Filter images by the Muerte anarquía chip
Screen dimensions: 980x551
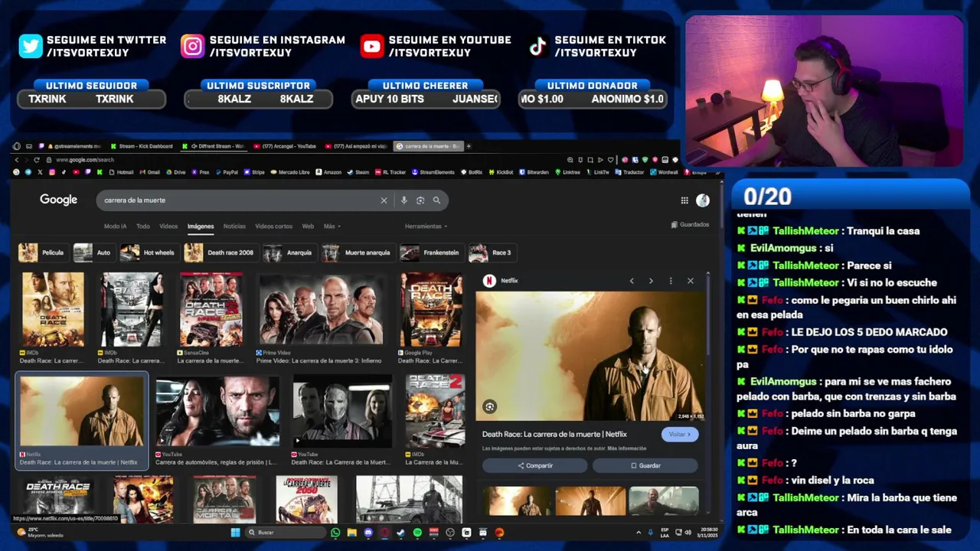tap(358, 253)
